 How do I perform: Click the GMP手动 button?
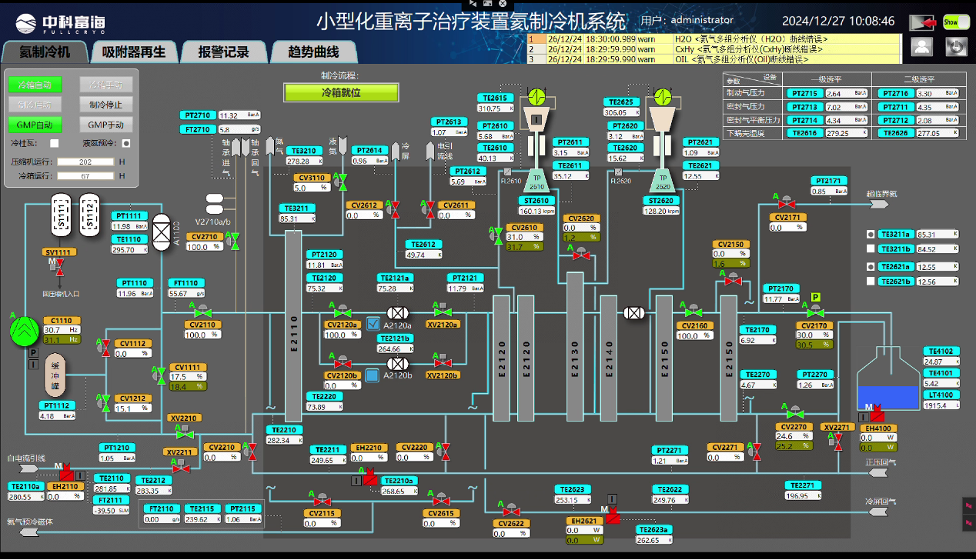point(105,125)
